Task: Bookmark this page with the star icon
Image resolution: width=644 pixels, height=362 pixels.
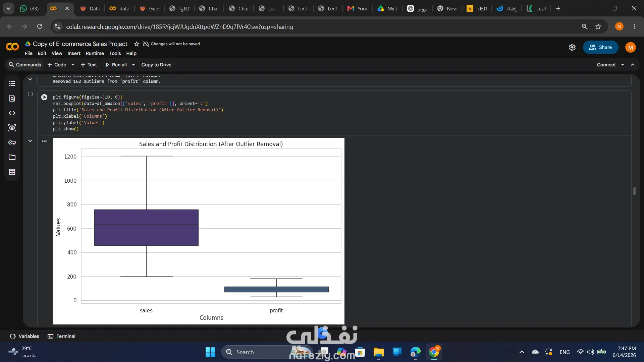Action: 598,26
